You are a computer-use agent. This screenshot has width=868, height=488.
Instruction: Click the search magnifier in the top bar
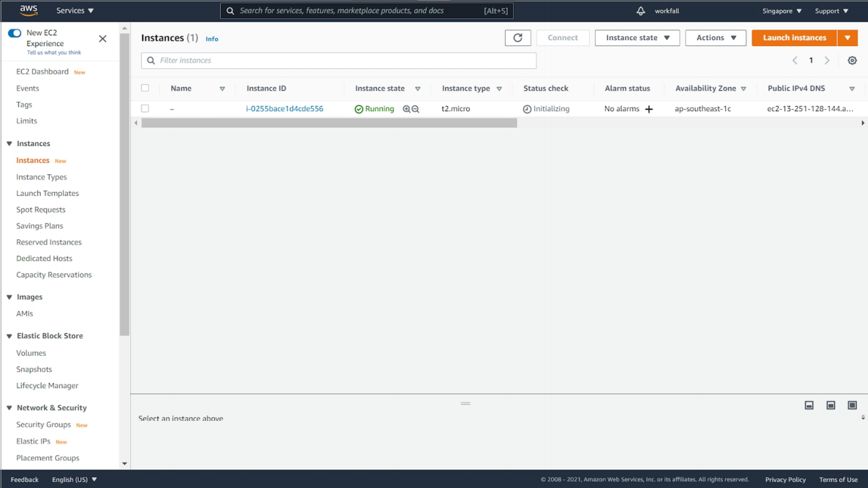click(x=230, y=11)
